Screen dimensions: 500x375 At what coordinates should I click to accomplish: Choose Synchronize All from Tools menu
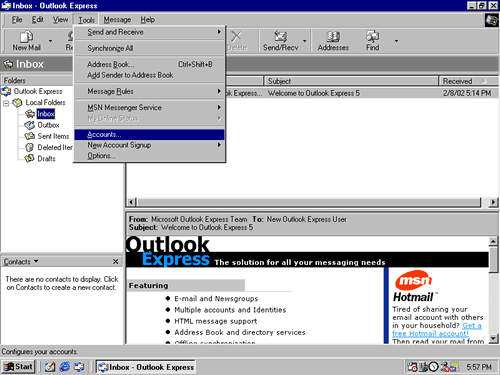[x=150, y=48]
